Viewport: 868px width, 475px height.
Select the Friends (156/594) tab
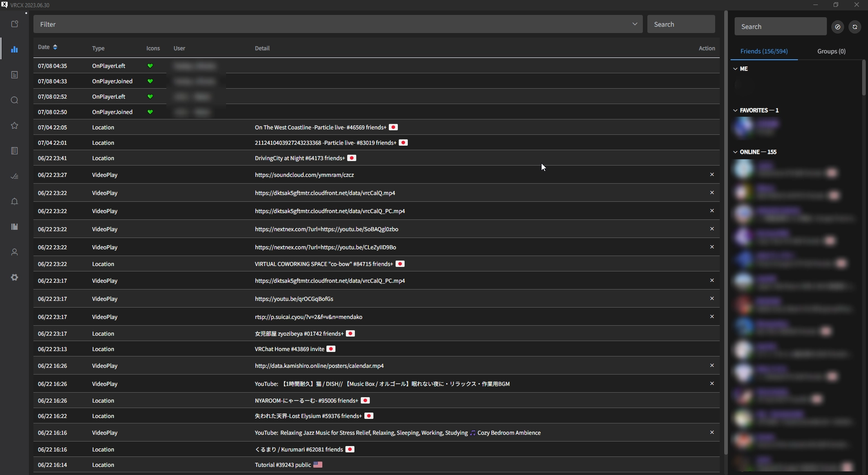click(764, 51)
